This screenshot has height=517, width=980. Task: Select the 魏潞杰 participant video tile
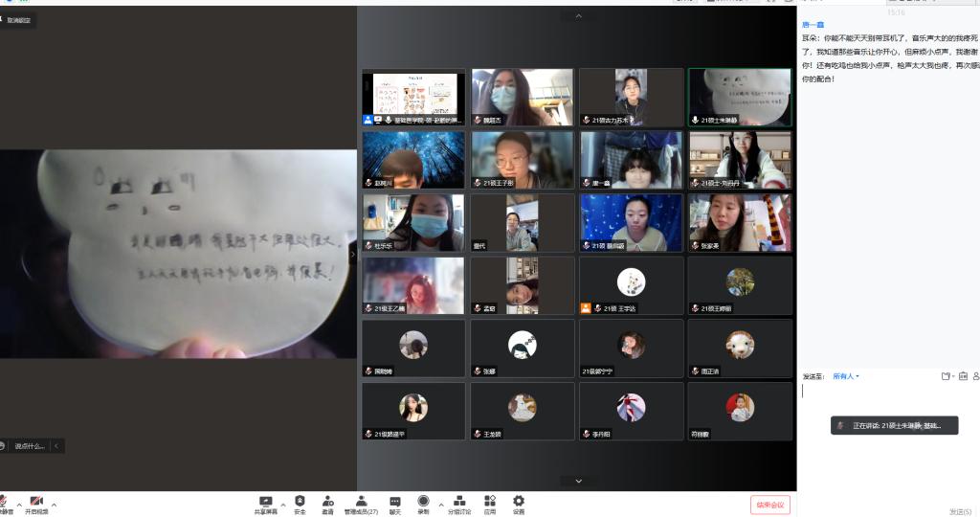tap(522, 98)
